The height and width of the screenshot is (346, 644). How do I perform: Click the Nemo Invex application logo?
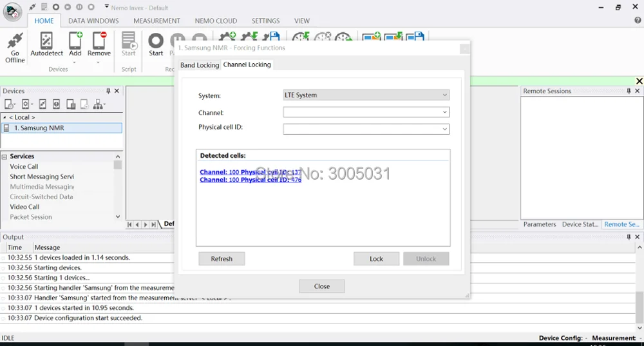12,12
